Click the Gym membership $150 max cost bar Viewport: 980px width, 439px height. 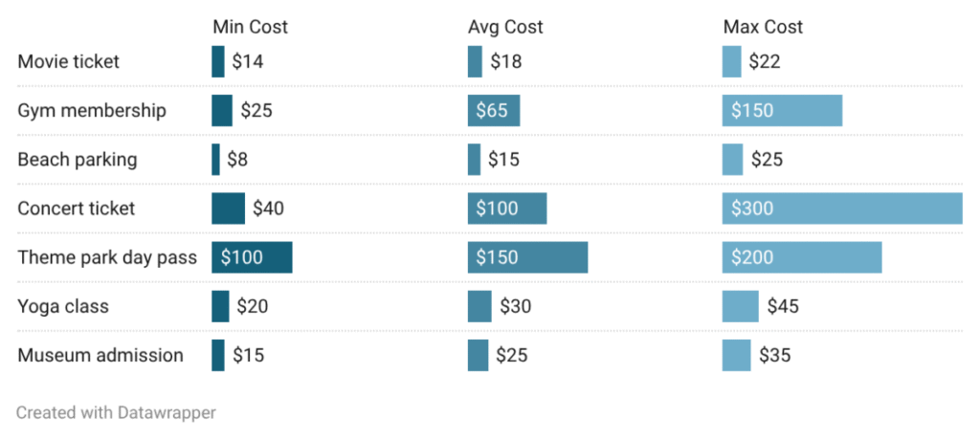point(782,111)
